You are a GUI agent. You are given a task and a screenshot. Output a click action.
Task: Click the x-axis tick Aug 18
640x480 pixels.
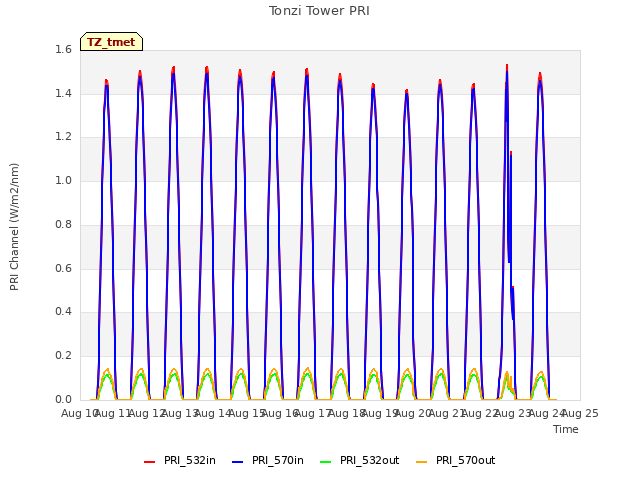(347, 413)
